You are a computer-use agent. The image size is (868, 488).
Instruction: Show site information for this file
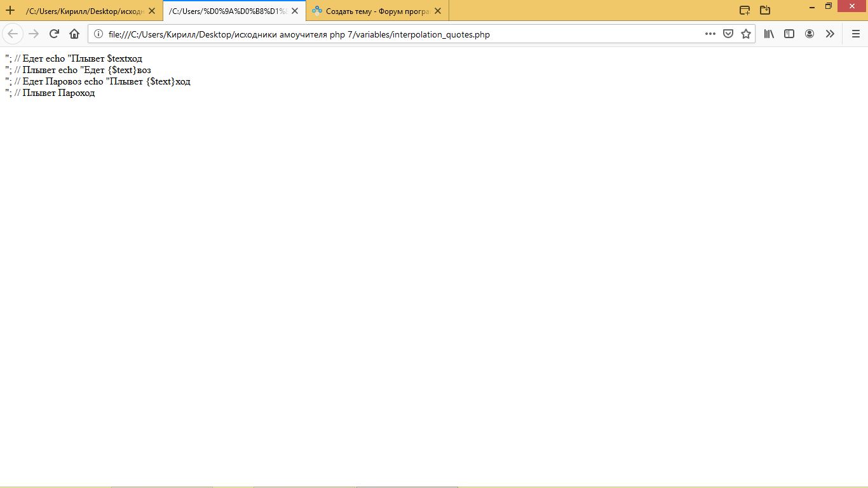click(x=98, y=34)
